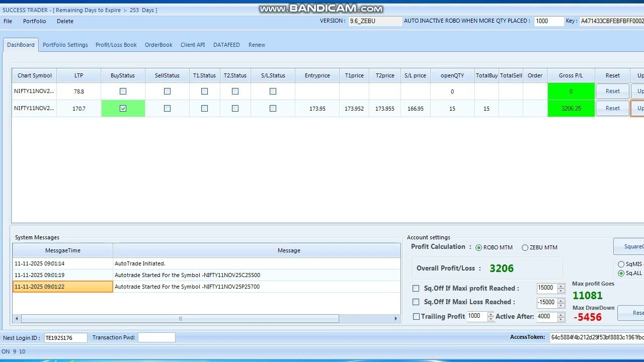Click the Transaction Pwd input field
This screenshot has width=644, height=362.
[x=156, y=337]
